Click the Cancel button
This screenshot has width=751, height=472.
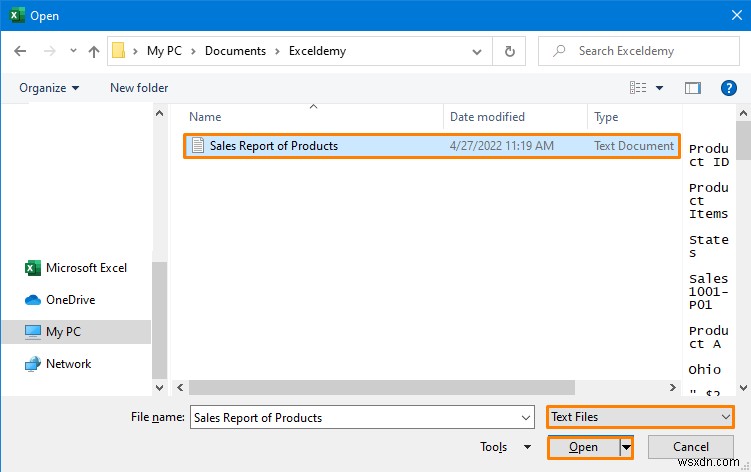[691, 447]
